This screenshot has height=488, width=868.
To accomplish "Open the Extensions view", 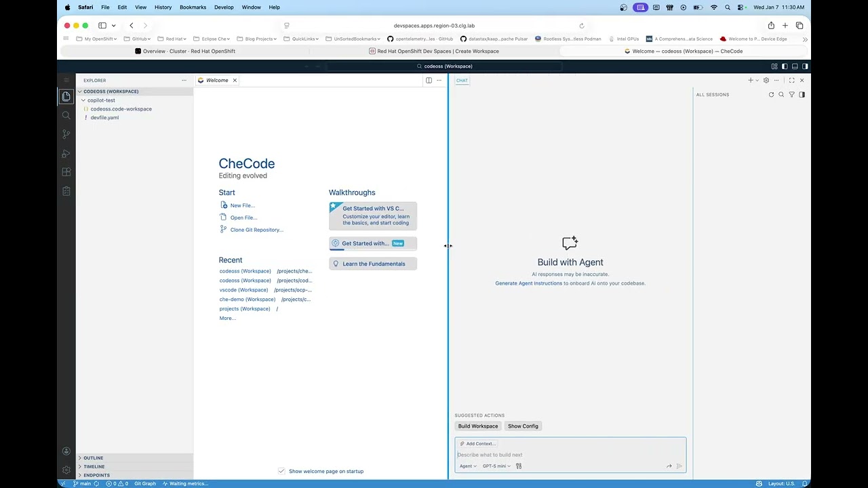I will pyautogui.click(x=66, y=172).
